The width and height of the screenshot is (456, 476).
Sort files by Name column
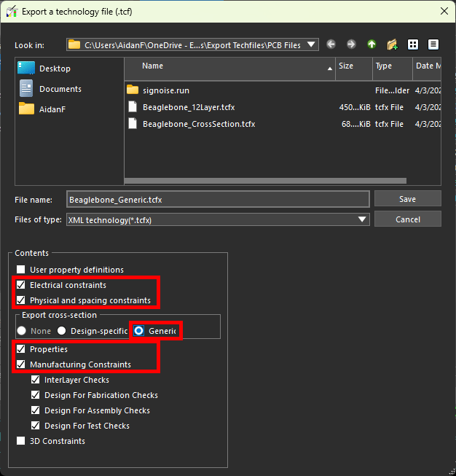coord(229,69)
